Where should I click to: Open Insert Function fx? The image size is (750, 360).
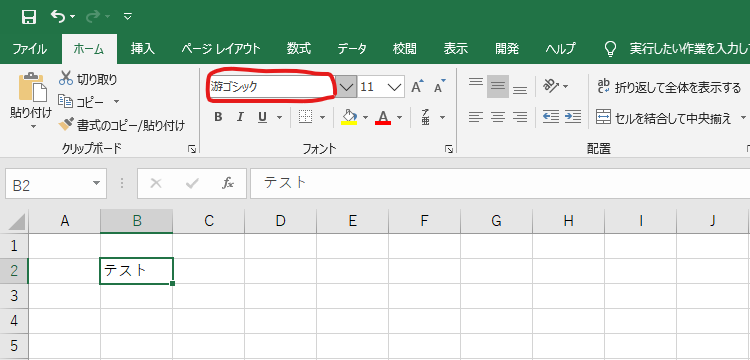click(228, 183)
